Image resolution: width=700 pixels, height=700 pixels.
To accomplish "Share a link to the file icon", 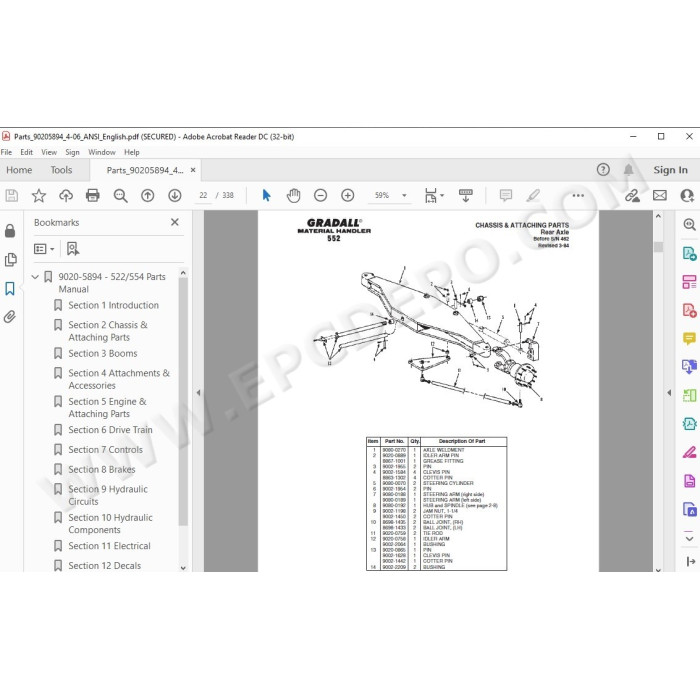I will (x=632, y=196).
